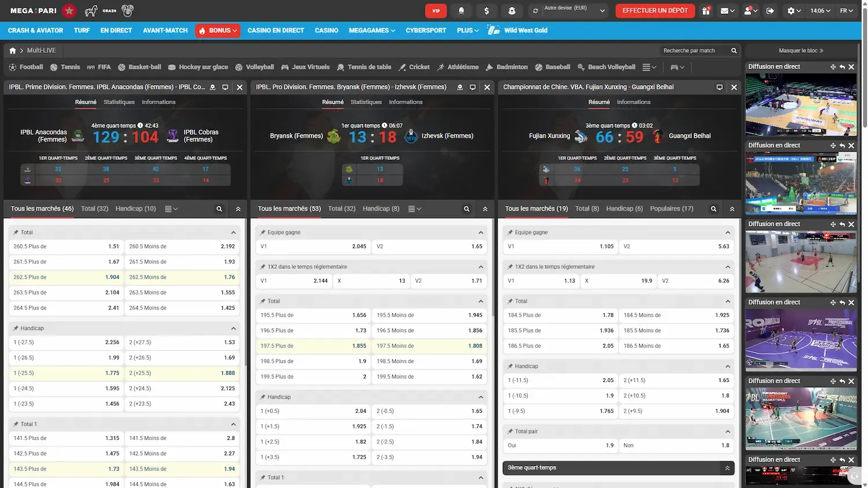The image size is (868, 488).
Task: Collapse the 3ème quart-temps section
Action: coord(727,468)
